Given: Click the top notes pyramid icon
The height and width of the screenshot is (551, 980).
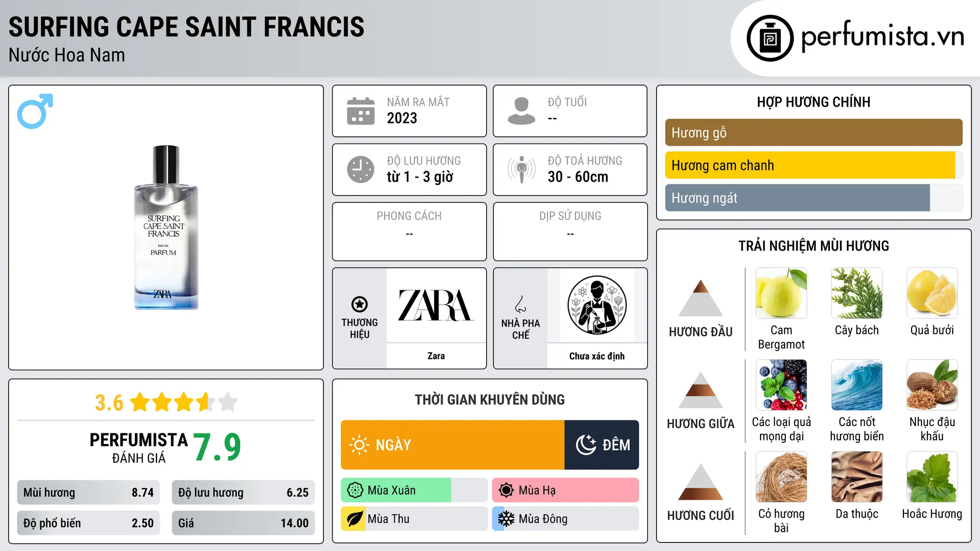Looking at the screenshot, I should pos(701,298).
